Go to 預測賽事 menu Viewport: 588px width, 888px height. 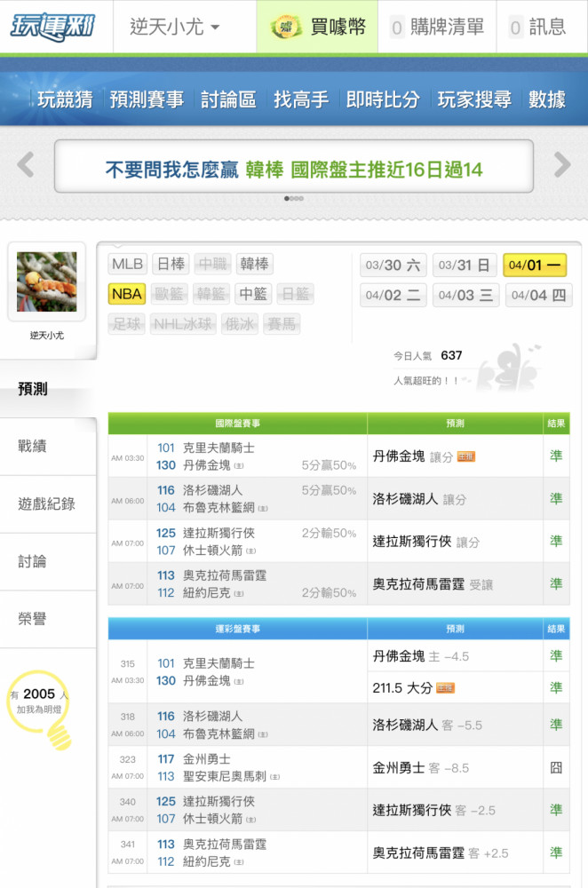tap(147, 99)
